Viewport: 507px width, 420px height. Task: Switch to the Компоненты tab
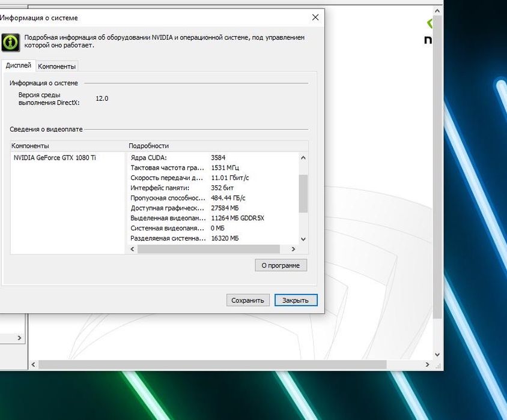56,66
